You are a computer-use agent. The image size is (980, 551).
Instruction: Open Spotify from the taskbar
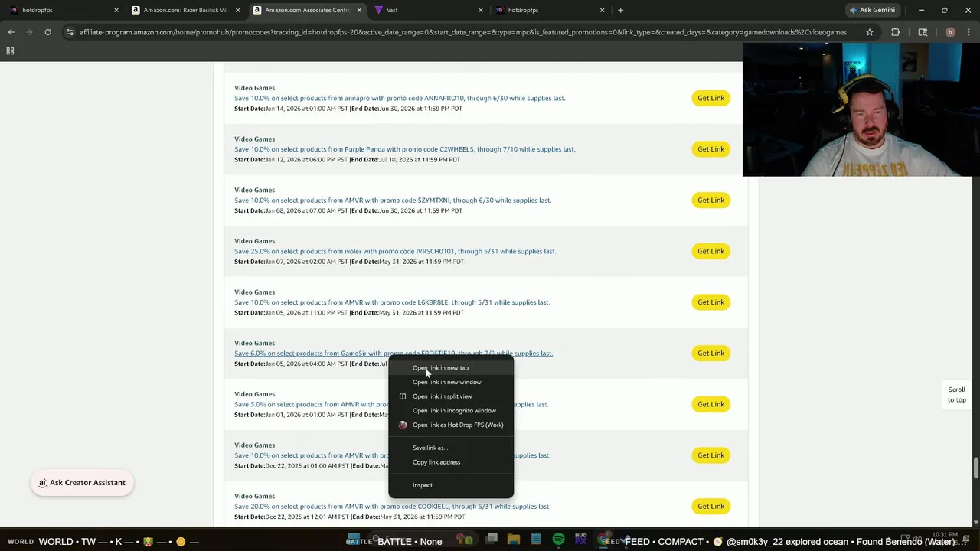(558, 540)
